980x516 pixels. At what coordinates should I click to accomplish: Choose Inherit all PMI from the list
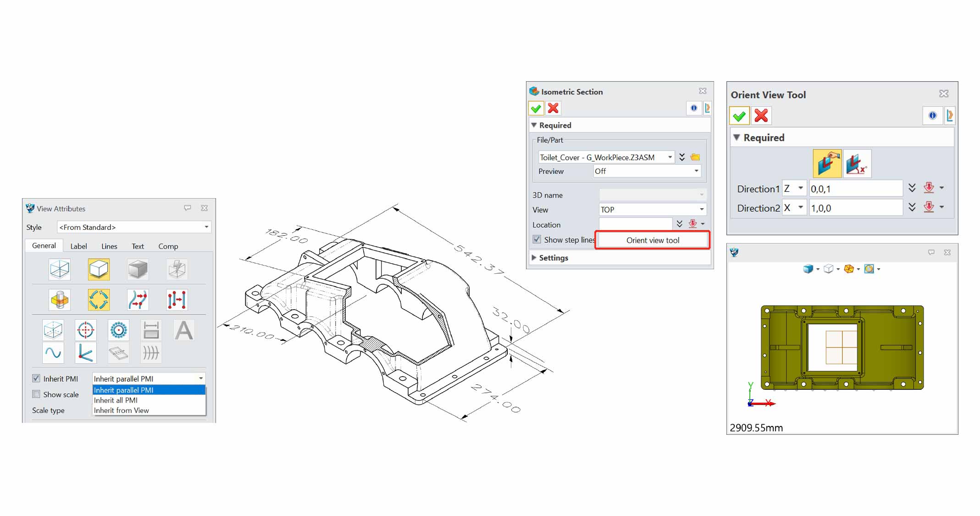click(x=116, y=400)
